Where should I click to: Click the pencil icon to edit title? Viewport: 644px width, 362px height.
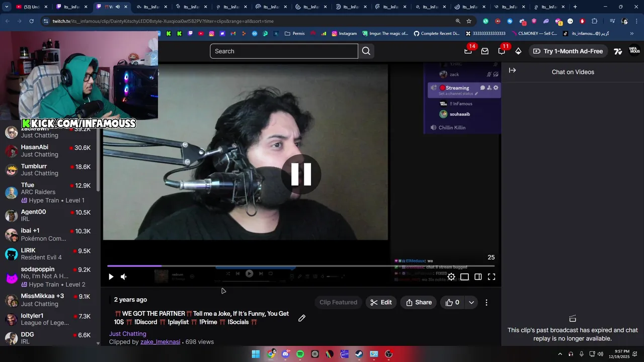pos(302,318)
